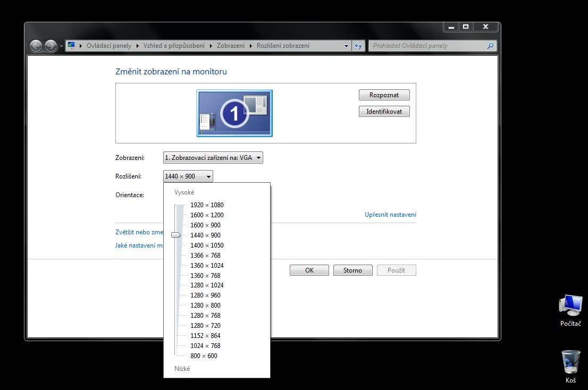Click the Použít button
Viewport: 588px width, 390px height.
click(397, 270)
